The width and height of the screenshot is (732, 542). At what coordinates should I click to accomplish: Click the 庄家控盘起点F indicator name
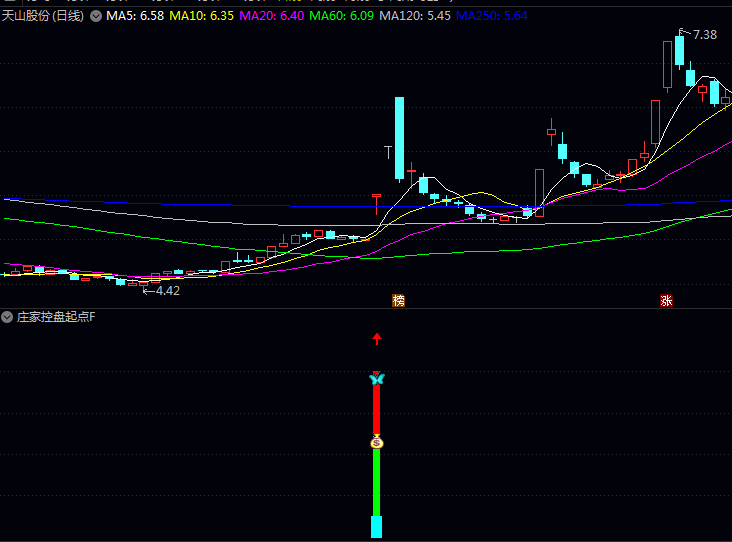(x=55, y=317)
